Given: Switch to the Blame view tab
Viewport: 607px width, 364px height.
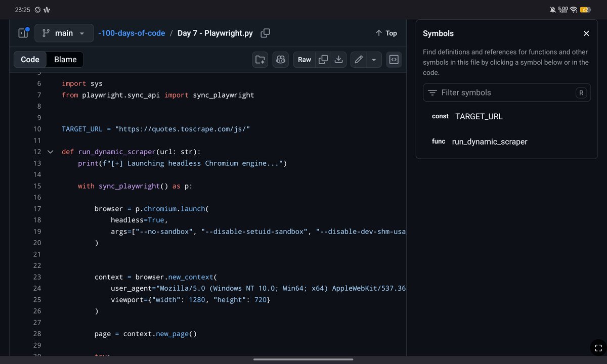Looking at the screenshot, I should pyautogui.click(x=65, y=59).
